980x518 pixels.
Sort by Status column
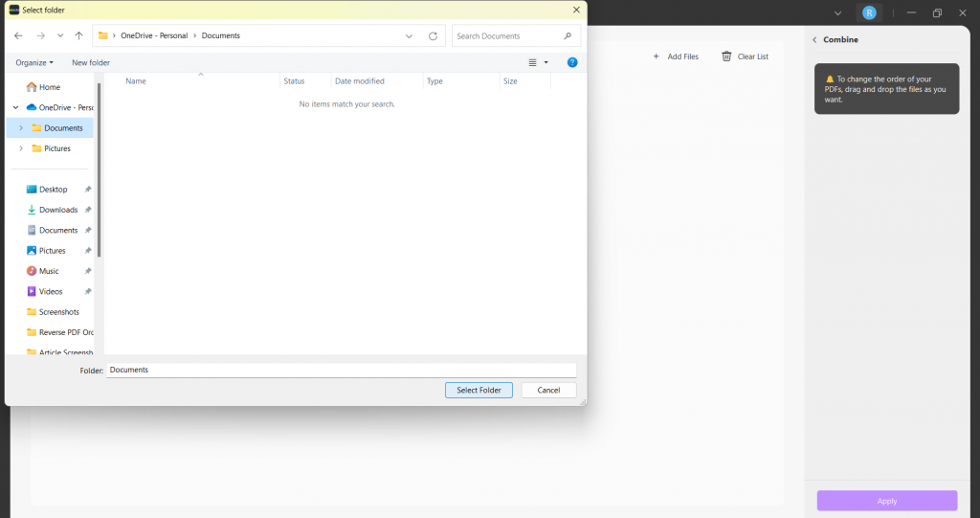point(294,80)
